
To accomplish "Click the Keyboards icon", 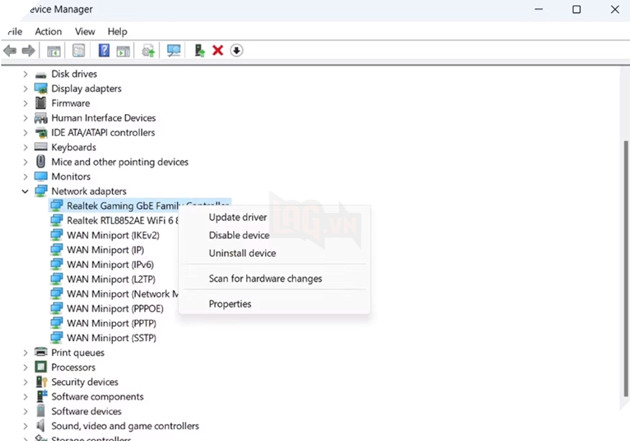I will pyautogui.click(x=41, y=147).
